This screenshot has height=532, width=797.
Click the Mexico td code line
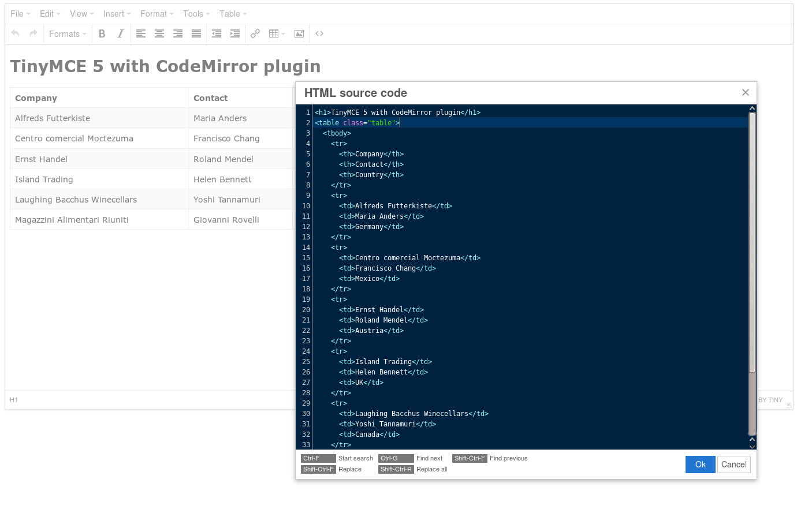click(x=369, y=279)
